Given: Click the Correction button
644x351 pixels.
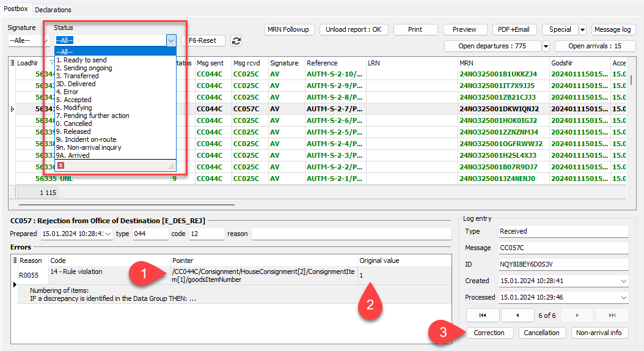Looking at the screenshot, I should click(x=490, y=333).
